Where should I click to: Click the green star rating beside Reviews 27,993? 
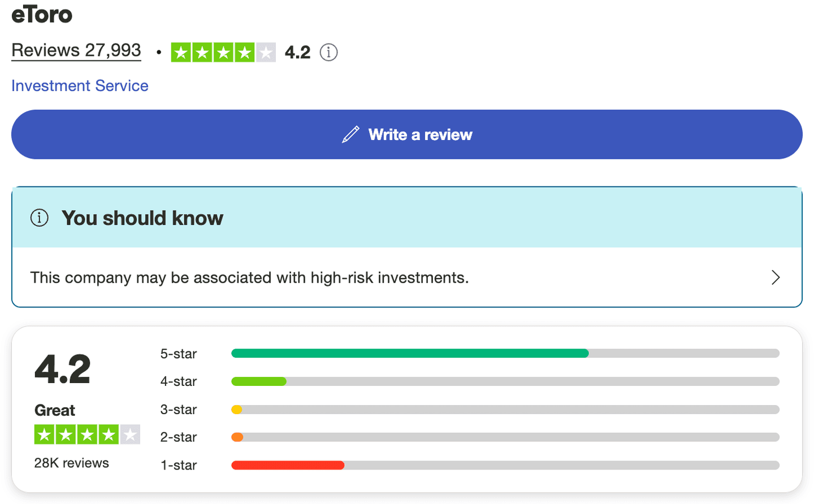(x=223, y=52)
